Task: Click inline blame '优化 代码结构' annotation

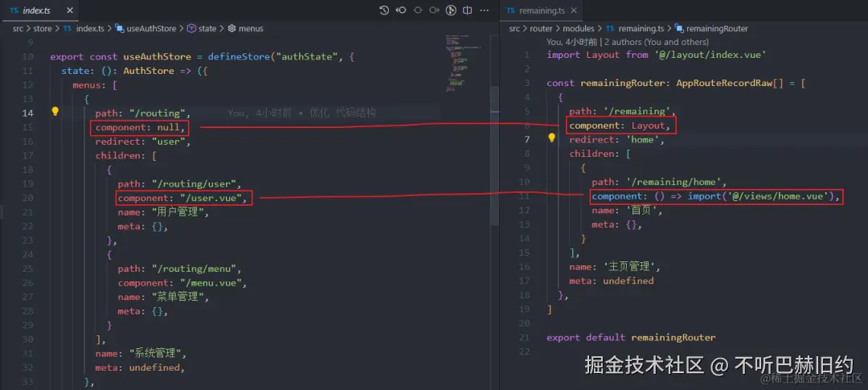Action: click(x=342, y=113)
